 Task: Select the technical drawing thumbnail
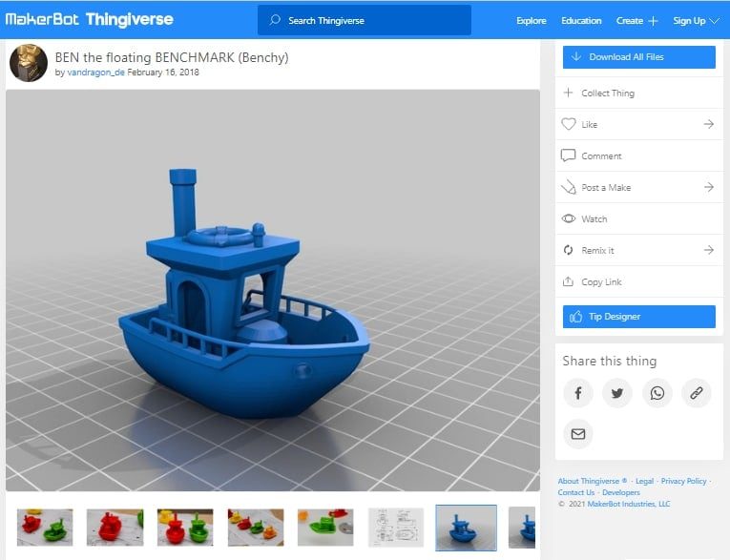point(396,527)
